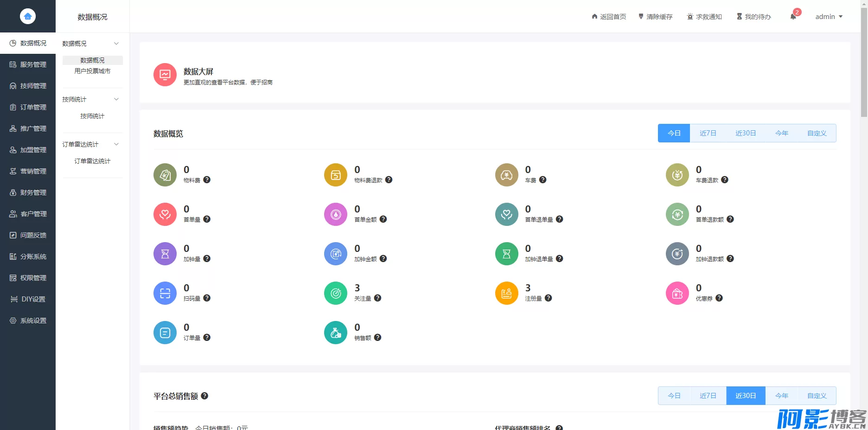The height and width of the screenshot is (430, 868).
Task: Open 订单管理 in the sidebar
Action: coord(28,107)
